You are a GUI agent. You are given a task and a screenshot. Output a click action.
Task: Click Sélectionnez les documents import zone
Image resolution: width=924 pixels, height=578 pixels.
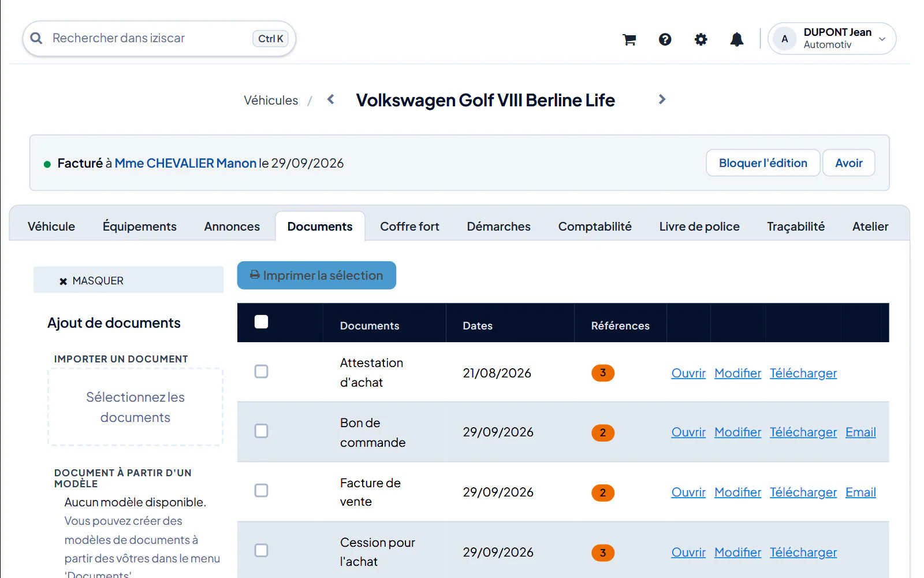click(135, 407)
